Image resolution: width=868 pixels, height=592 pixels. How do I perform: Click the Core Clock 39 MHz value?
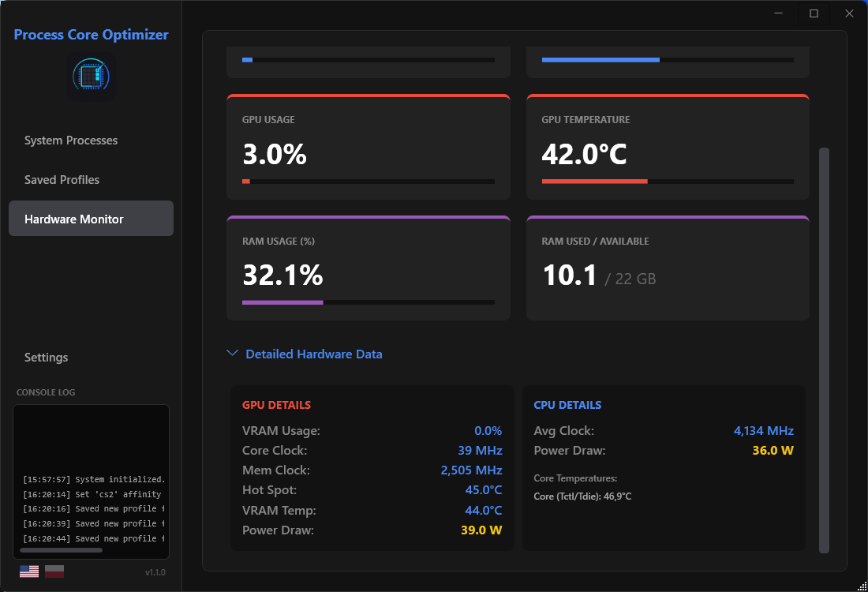480,450
